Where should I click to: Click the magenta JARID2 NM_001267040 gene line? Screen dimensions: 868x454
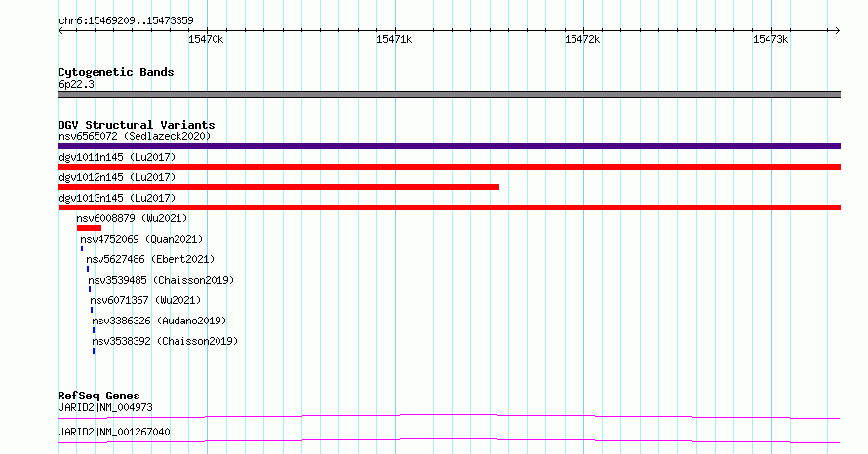click(449, 440)
